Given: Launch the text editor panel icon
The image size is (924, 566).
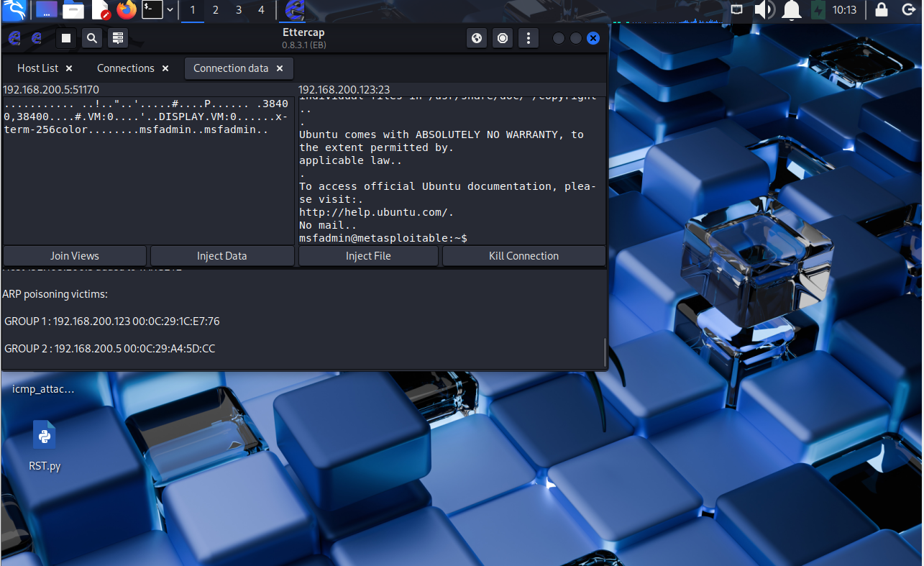Looking at the screenshot, I should [100, 10].
